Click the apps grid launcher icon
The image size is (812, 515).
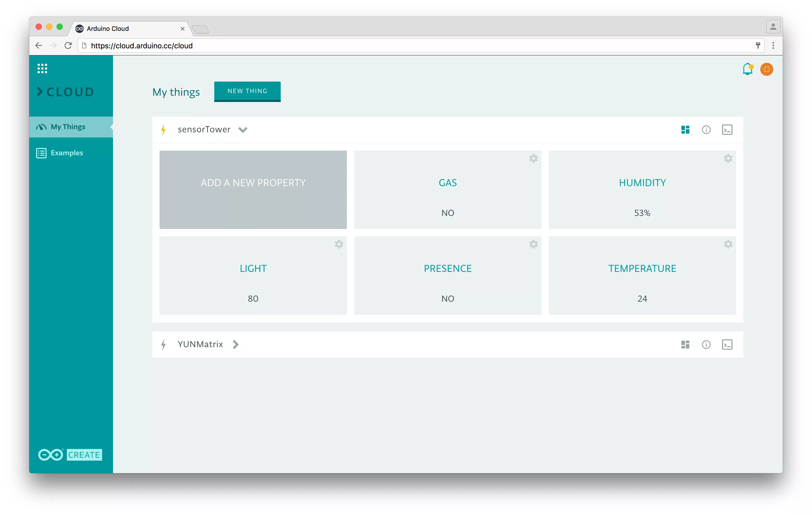43,68
